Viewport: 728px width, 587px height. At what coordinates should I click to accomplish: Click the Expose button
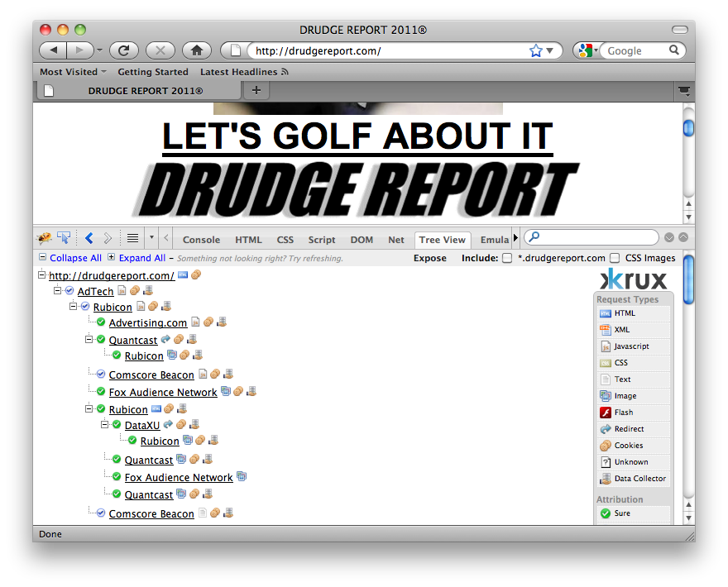[x=430, y=258]
